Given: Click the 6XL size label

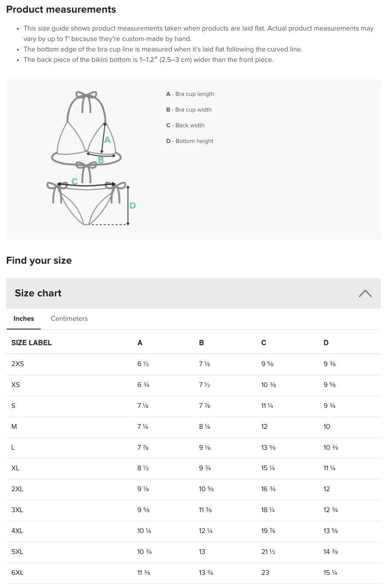Looking at the screenshot, I should point(17,573).
